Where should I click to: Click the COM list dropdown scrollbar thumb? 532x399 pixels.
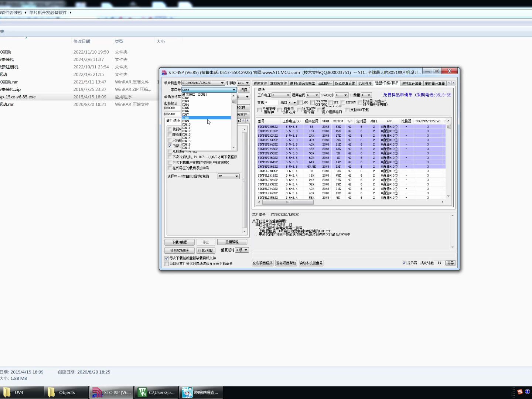click(233, 101)
